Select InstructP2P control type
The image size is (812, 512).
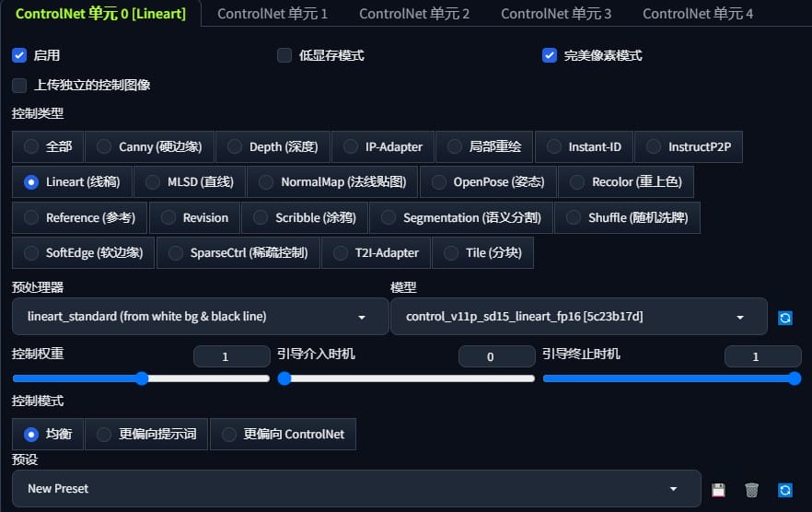689,147
